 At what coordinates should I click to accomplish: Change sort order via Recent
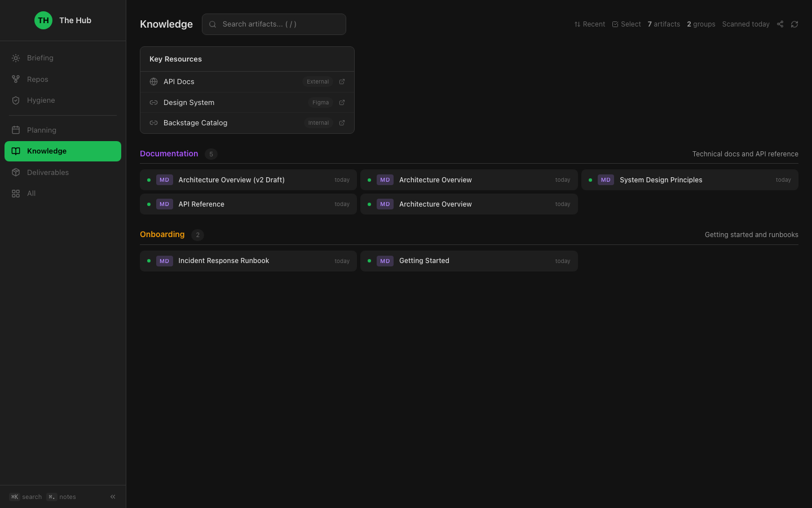point(589,24)
